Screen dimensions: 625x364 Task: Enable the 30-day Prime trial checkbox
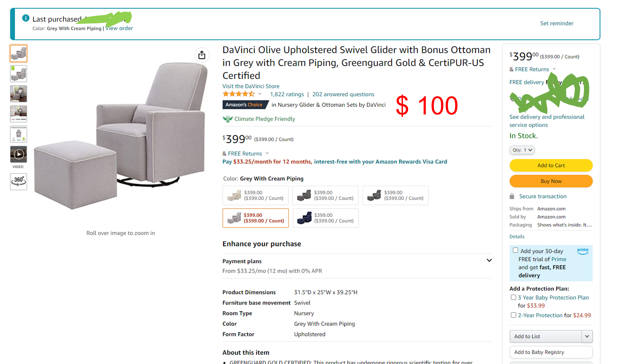point(515,250)
